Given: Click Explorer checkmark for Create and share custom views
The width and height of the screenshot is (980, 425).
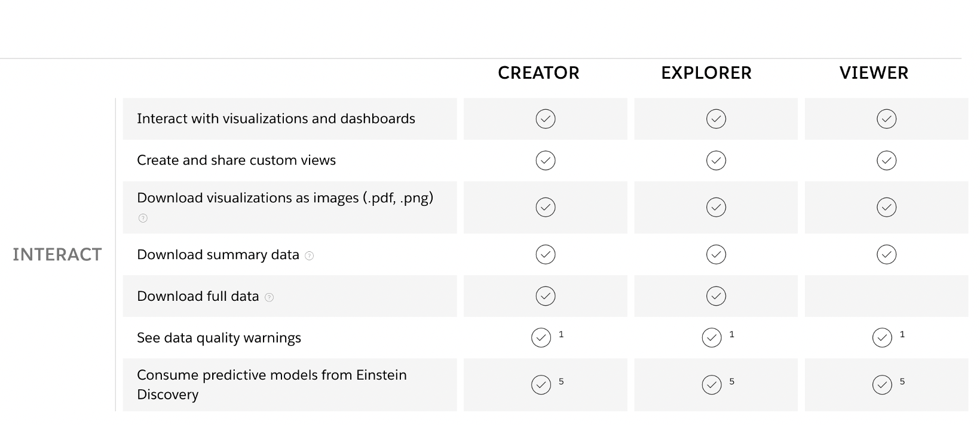Looking at the screenshot, I should click(716, 161).
